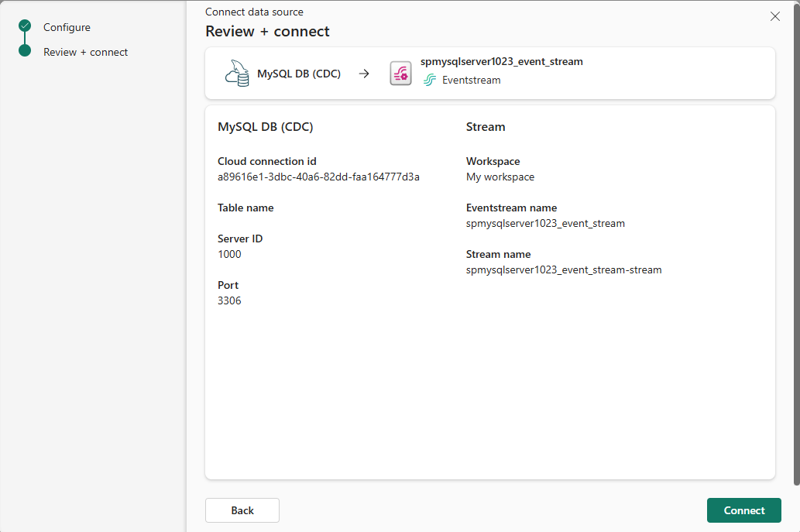
Task: Select the Review + connect step label
Action: pos(85,52)
